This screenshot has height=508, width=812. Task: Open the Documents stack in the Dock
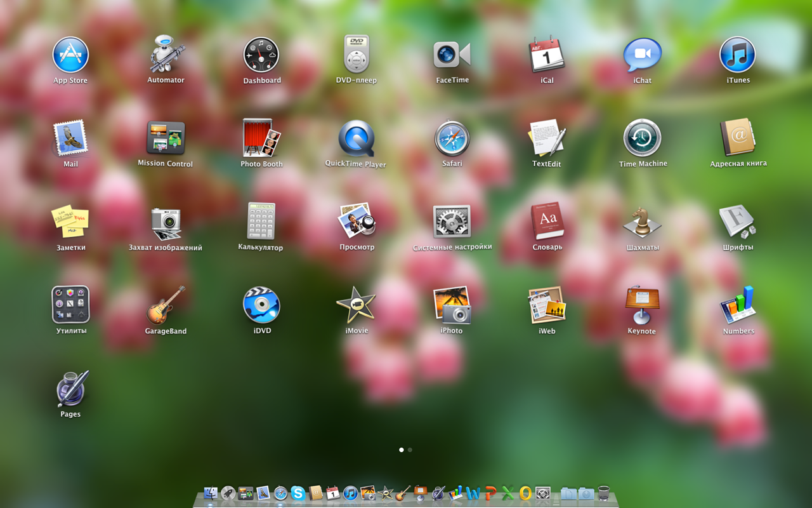click(568, 493)
